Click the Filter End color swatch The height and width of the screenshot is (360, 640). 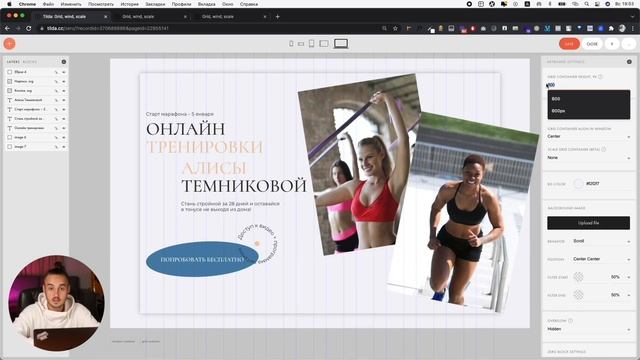point(578,295)
